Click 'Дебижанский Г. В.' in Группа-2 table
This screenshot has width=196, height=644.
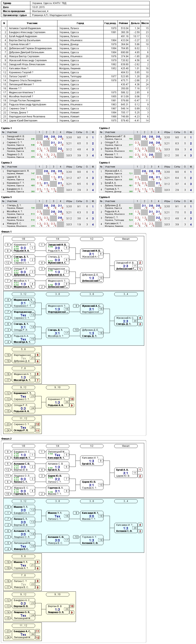pyautogui.click(x=115, y=136)
